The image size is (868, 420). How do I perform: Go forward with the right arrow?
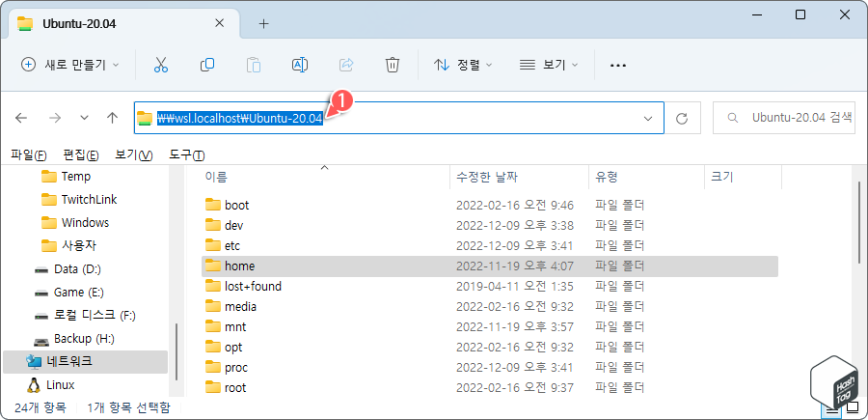pyautogui.click(x=55, y=118)
